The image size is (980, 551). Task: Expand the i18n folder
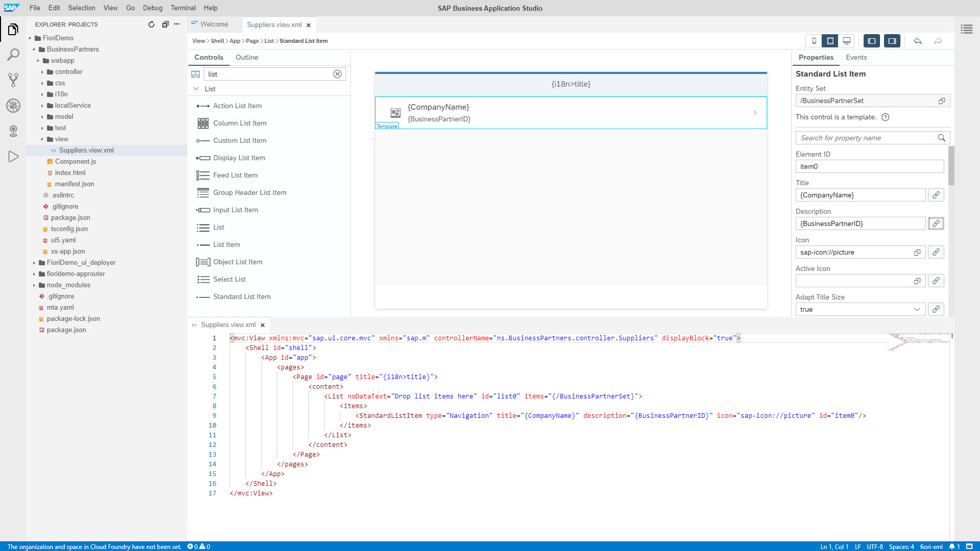pyautogui.click(x=42, y=94)
